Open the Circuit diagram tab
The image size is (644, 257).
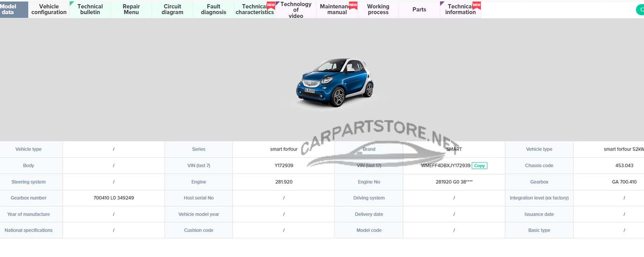[172, 9]
